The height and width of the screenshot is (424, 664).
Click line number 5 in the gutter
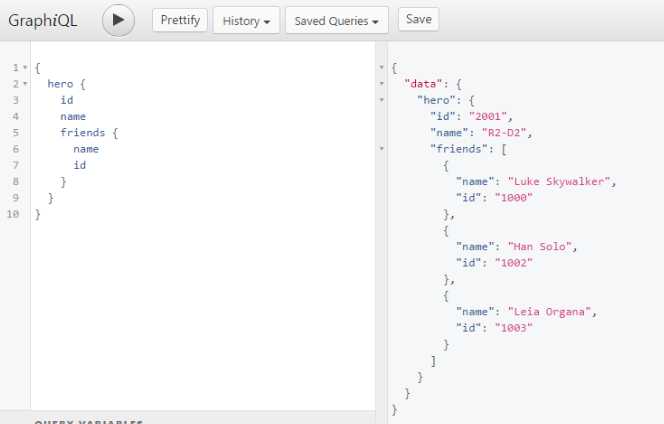(16, 133)
